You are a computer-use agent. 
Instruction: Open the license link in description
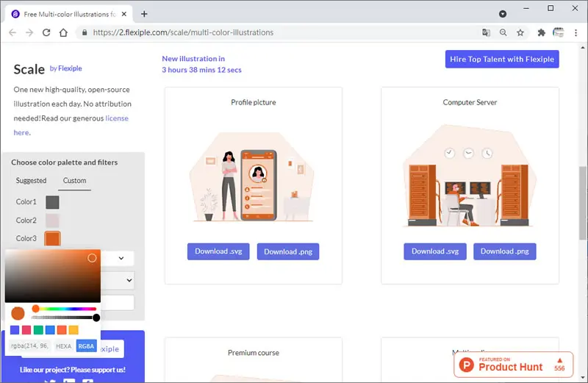tap(117, 118)
